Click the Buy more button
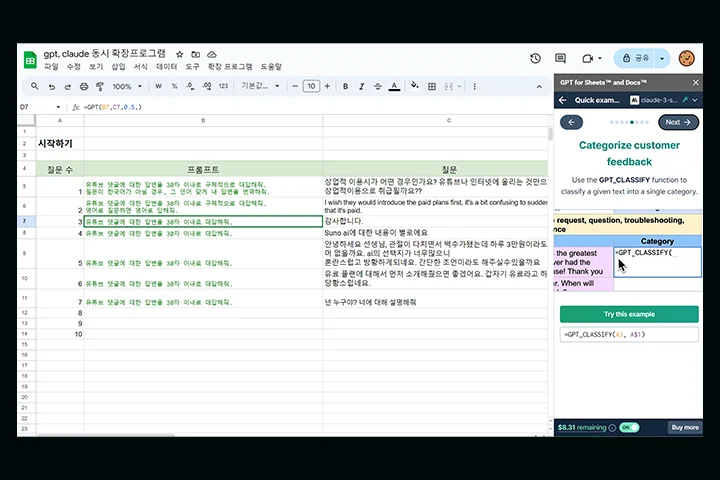This screenshot has height=480, width=720. 685,428
